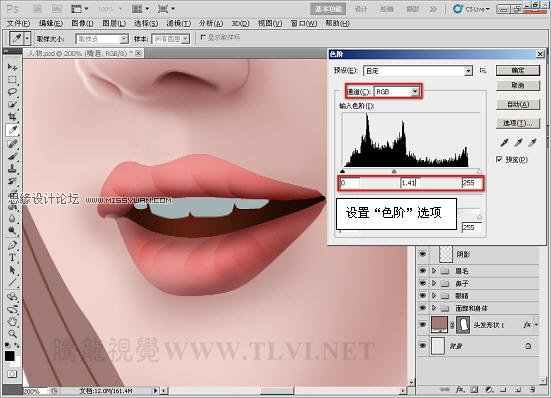The image size is (551, 398).
Task: Switch to the 基本功能 workspace
Action: click(328, 9)
